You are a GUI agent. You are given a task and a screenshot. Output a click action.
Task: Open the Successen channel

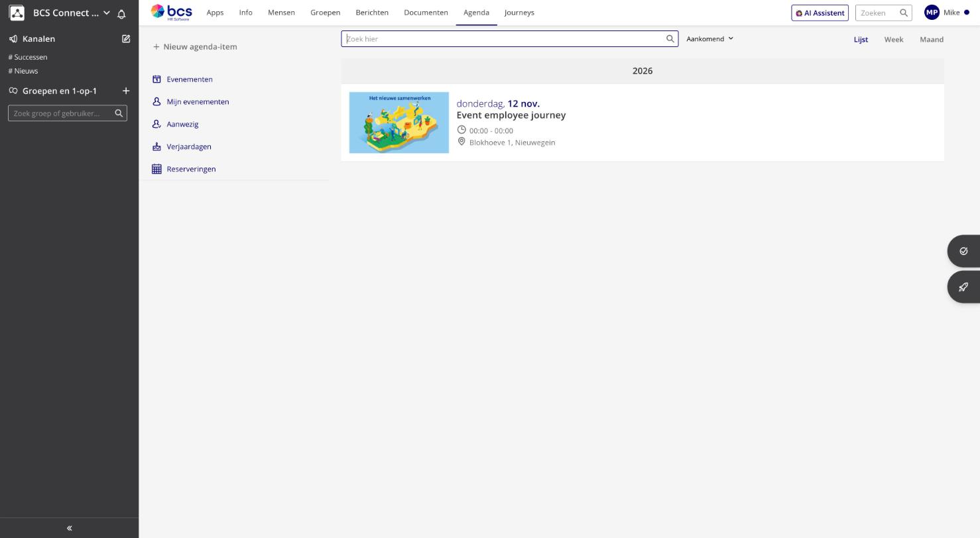coord(28,57)
